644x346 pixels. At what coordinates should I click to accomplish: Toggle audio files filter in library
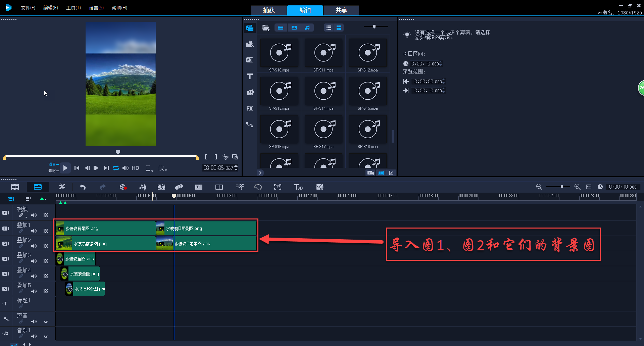click(307, 28)
